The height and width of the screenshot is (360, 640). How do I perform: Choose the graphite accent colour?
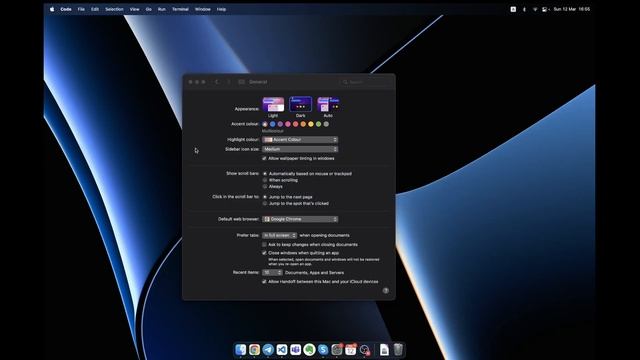pos(326,124)
